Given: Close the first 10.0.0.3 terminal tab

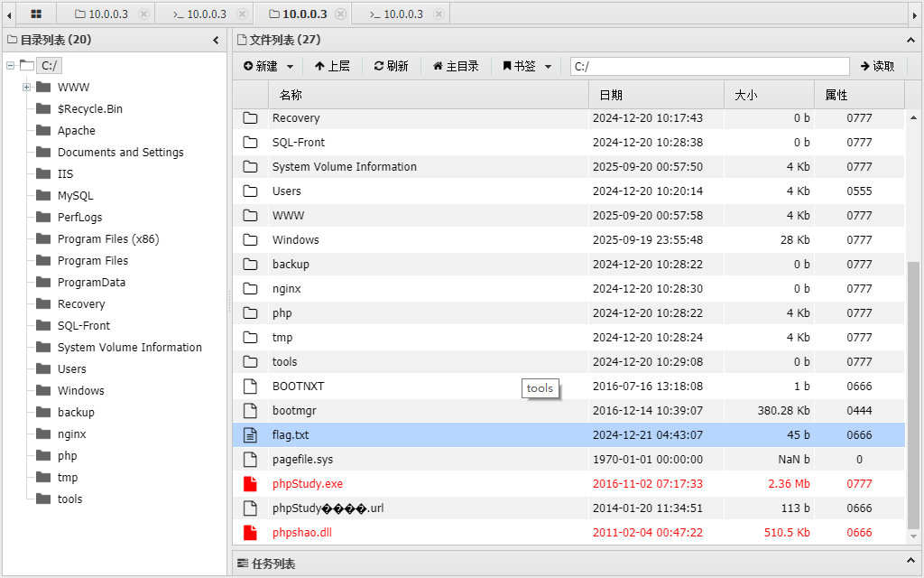Looking at the screenshot, I should [x=242, y=14].
